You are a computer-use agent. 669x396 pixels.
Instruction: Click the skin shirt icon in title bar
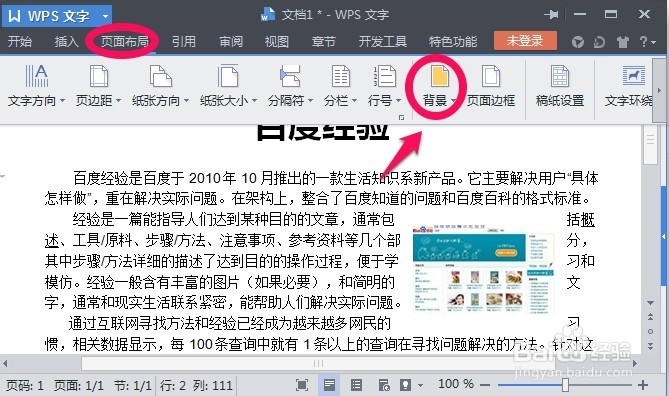pyautogui.click(x=623, y=42)
